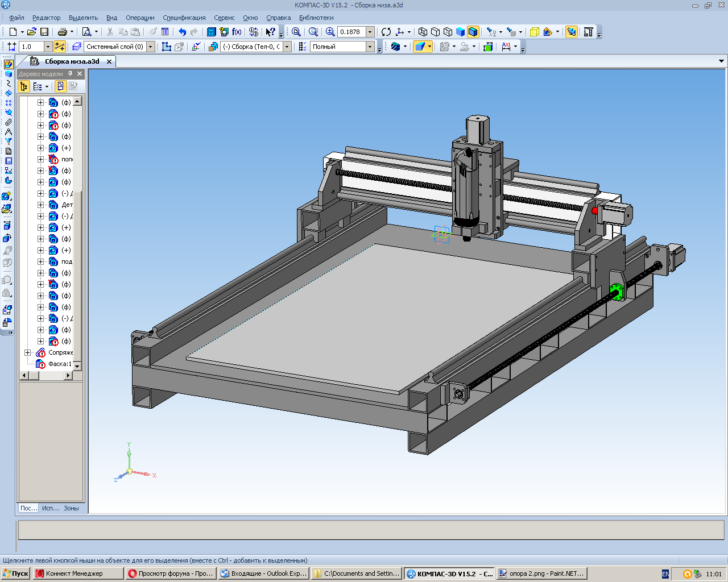The width and height of the screenshot is (728, 582).
Task: Click the Zoom in magnifier icon
Action: 330,32
